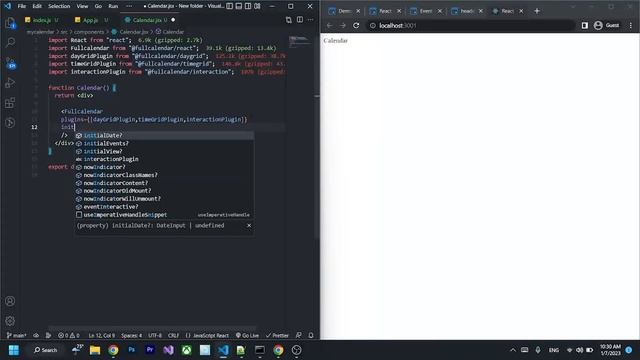The height and width of the screenshot is (360, 640).
Task: Click the Chrome address bar showing localhost:3001
Action: click(x=469, y=25)
